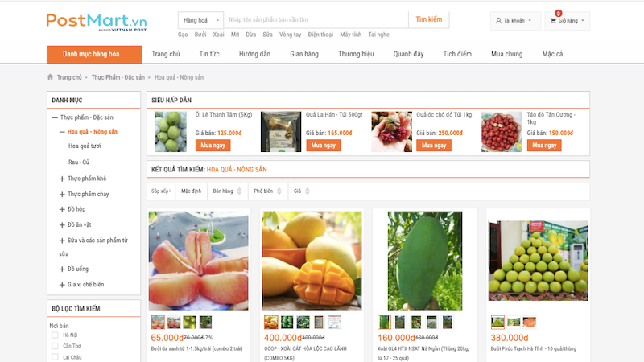Click Mua ngay for Quả La Hán
This screenshot has height=362, width=644.
tap(324, 146)
